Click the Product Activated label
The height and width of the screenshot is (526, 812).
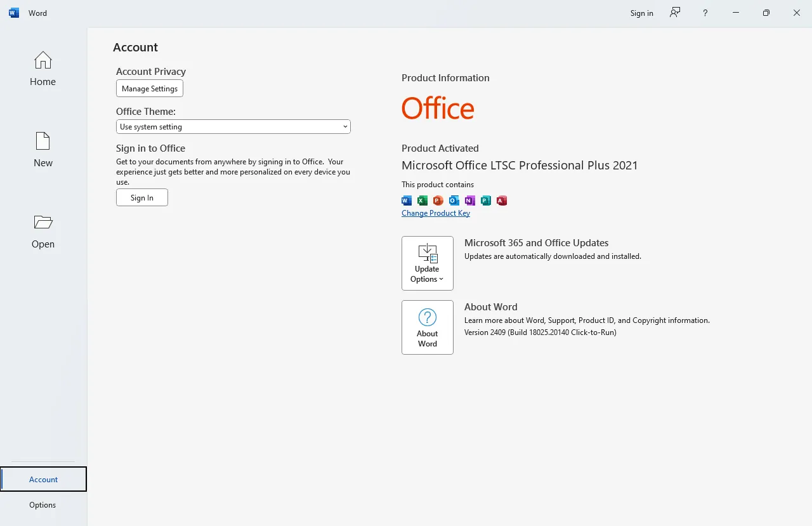440,148
